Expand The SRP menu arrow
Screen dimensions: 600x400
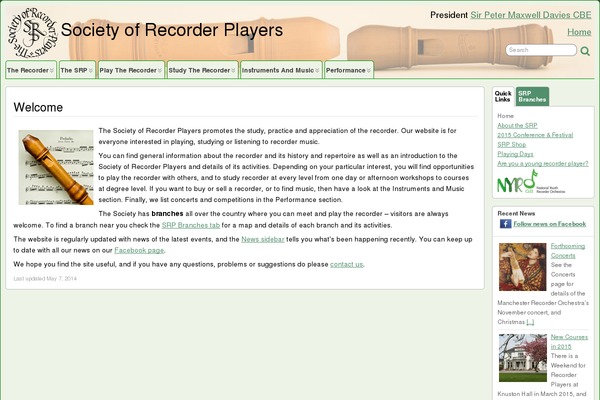(x=91, y=70)
